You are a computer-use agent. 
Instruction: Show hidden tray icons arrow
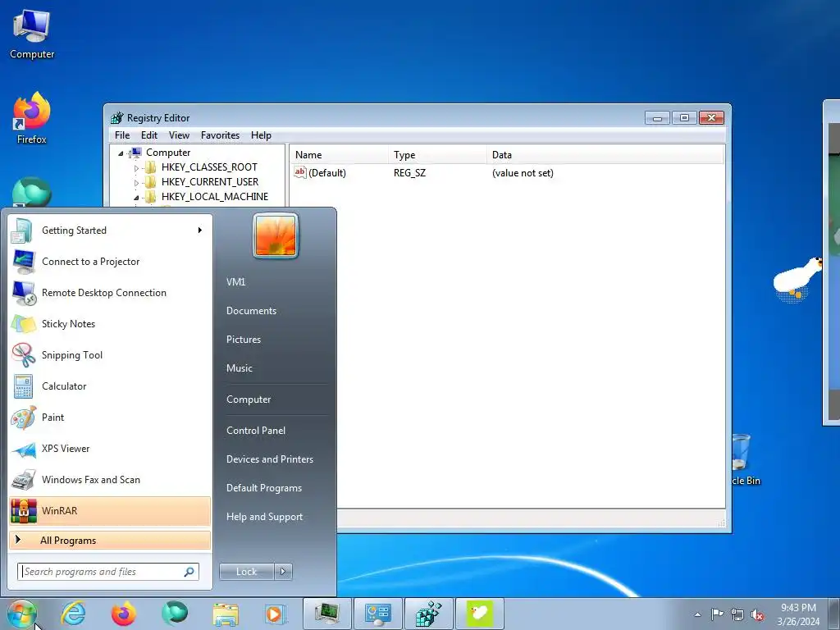click(697, 614)
